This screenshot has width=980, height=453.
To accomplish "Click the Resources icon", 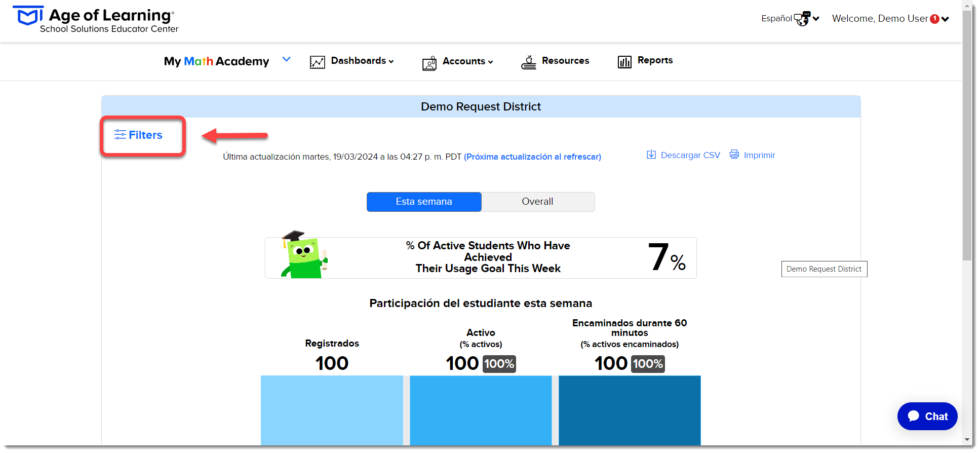I will [529, 62].
